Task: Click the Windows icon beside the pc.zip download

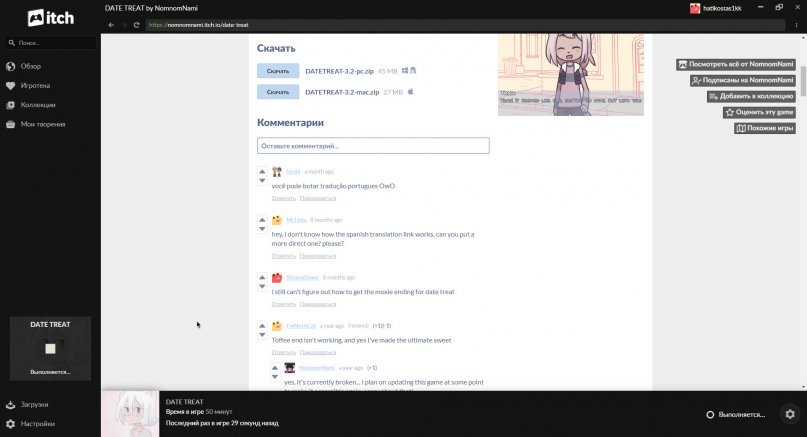Action: [x=405, y=71]
